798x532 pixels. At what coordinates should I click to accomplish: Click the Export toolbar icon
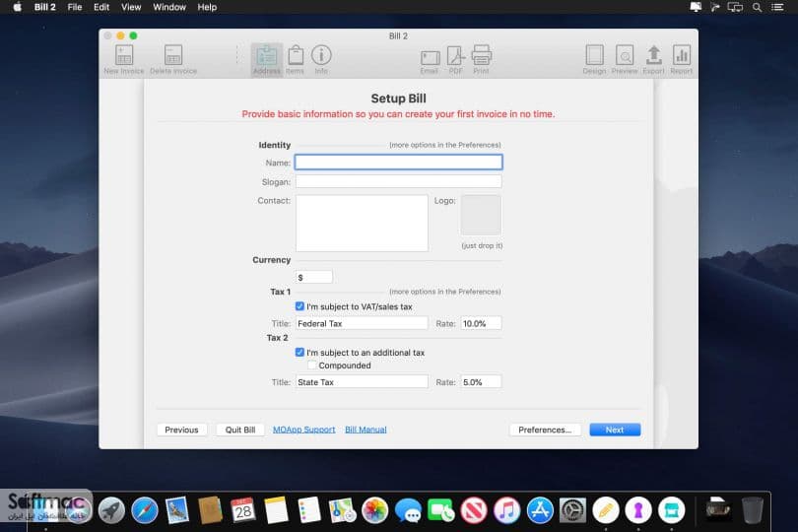pos(653,59)
